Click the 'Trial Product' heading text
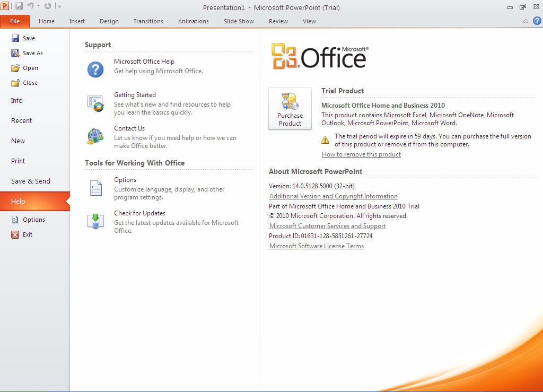Image resolution: width=543 pixels, height=392 pixels. pos(343,91)
